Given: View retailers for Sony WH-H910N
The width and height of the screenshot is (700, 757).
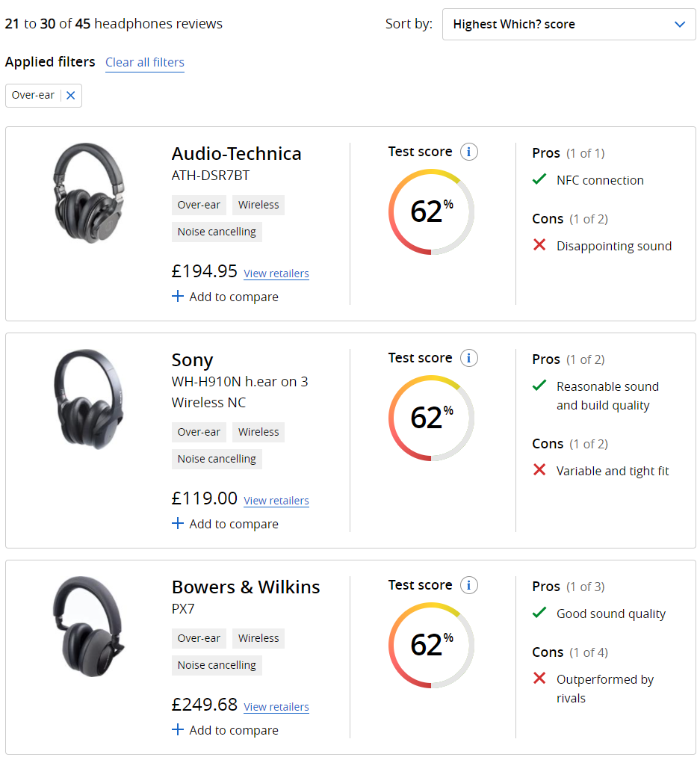Looking at the screenshot, I should [276, 501].
